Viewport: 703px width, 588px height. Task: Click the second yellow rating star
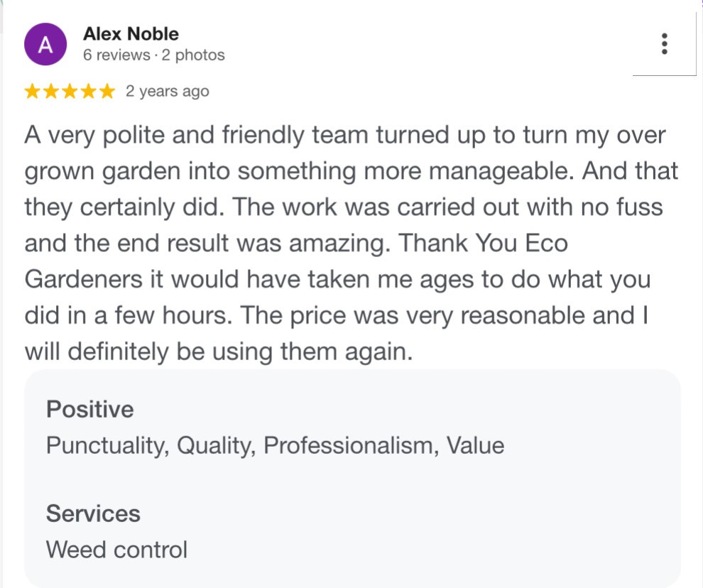click(x=51, y=91)
